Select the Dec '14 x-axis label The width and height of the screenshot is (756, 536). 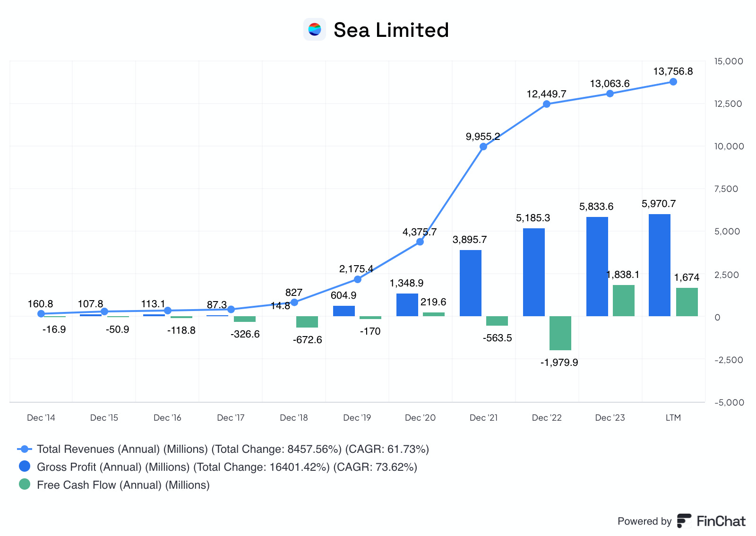(x=41, y=418)
